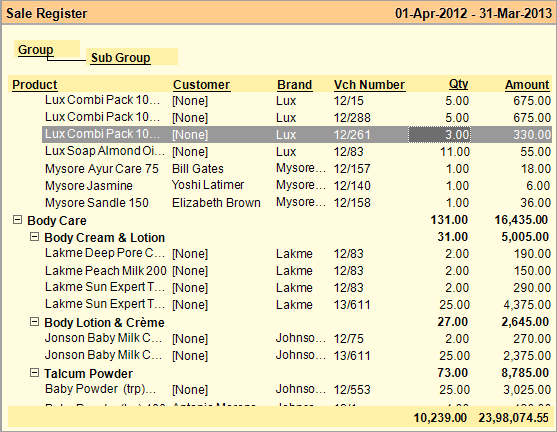
Task: Click quantity 11.00 for Lux Soap Almond
Action: click(455, 152)
